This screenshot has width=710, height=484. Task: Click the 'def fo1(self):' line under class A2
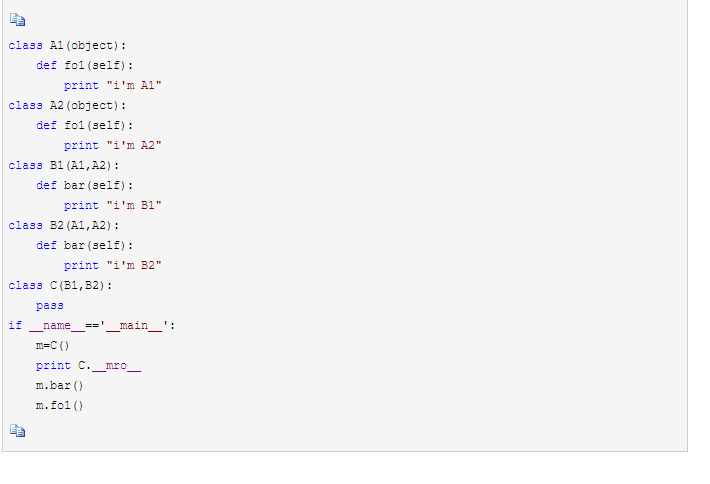point(85,125)
